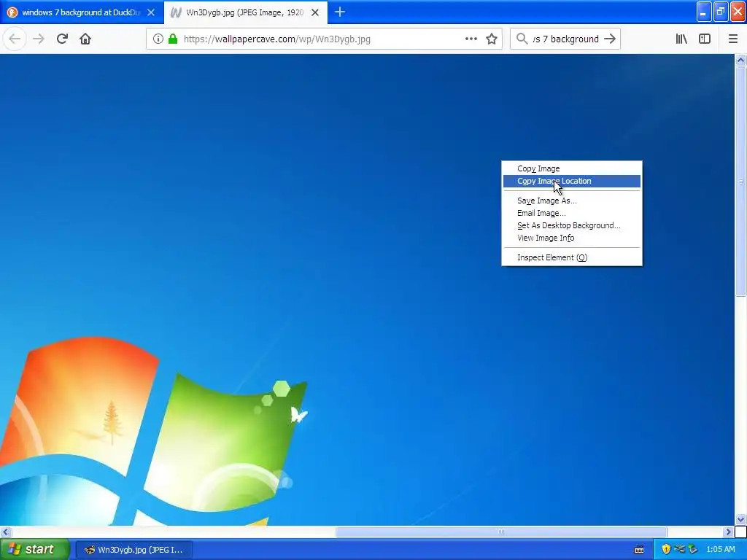
Task: Show site information icon in address bar
Action: (x=158, y=39)
